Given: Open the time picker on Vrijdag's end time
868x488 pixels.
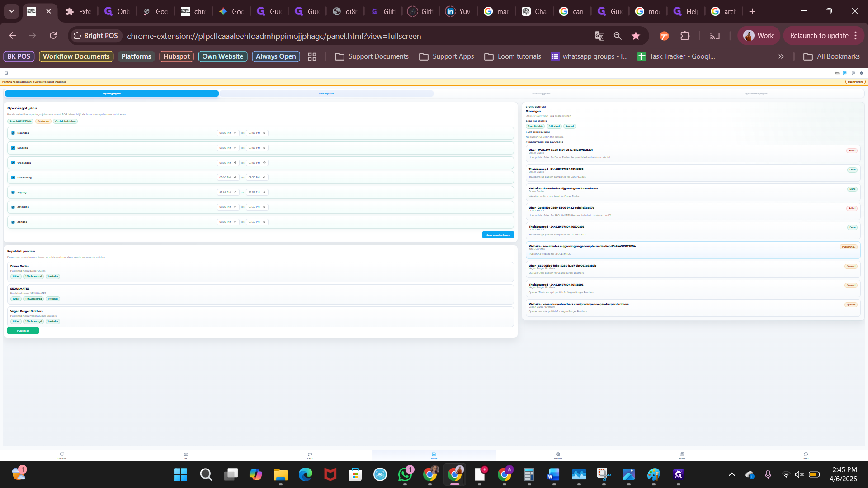Looking at the screenshot, I should tap(264, 192).
